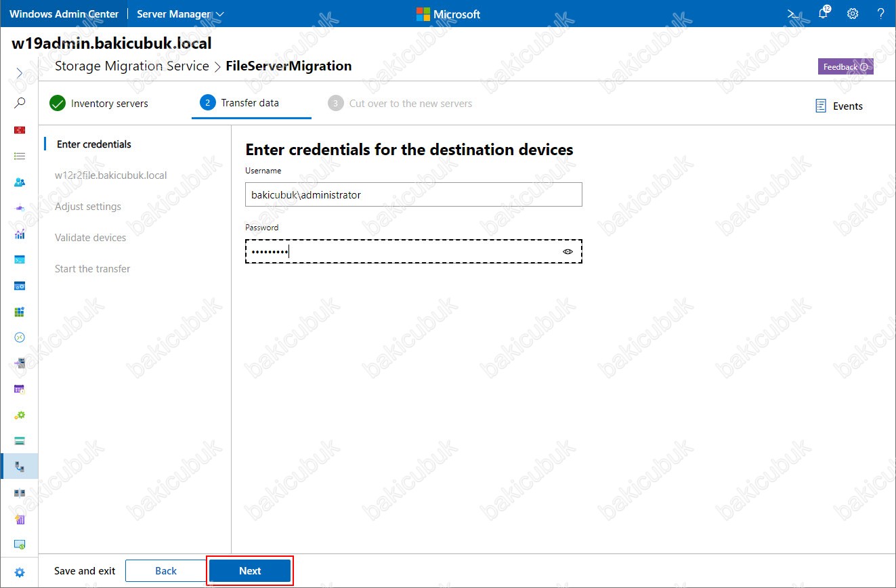Viewport: 896px width, 588px height.
Task: Click the Microsoft logo in header
Action: pyautogui.click(x=448, y=14)
